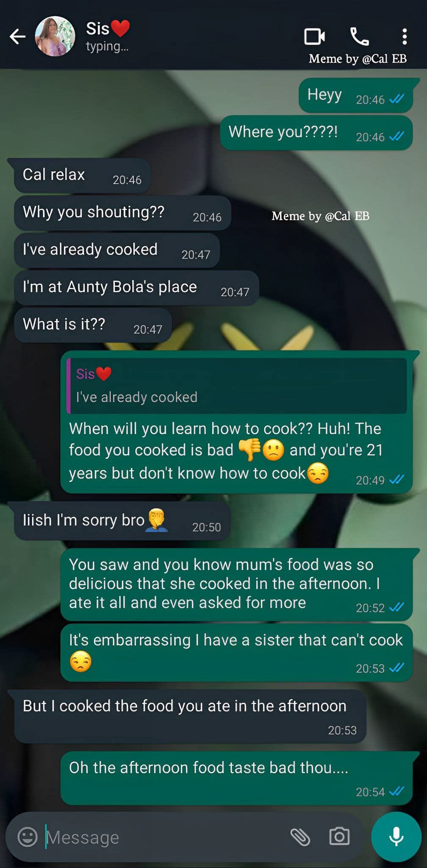Start a video call with Sis

(x=315, y=36)
